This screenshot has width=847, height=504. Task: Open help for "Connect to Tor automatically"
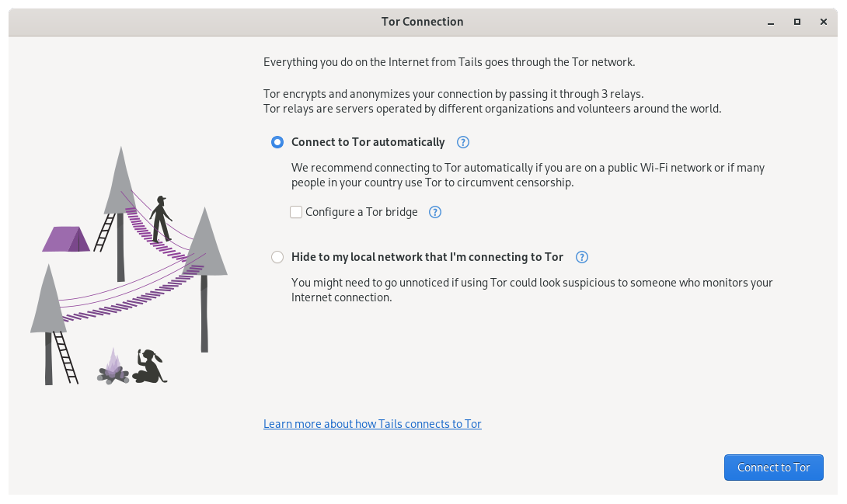[x=462, y=142]
